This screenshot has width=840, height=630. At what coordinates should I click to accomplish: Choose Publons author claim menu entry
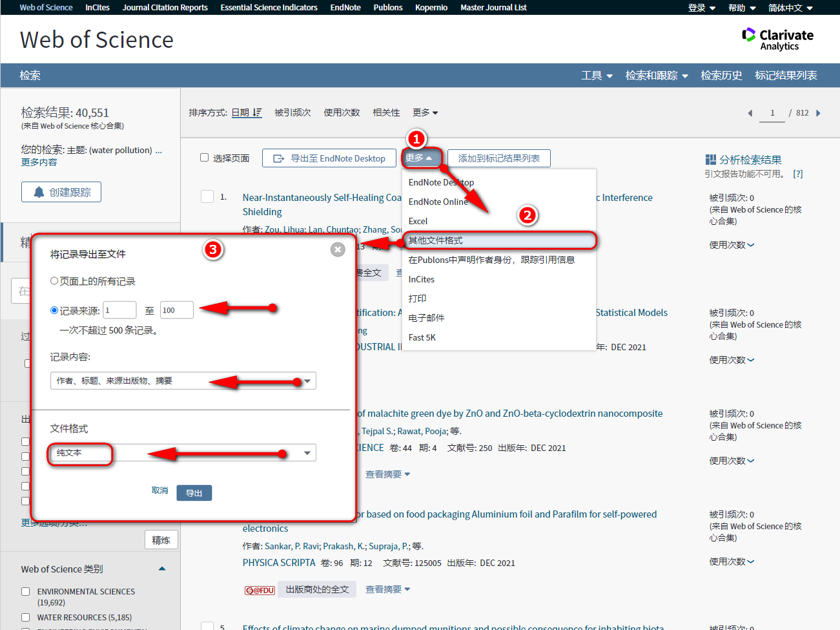[491, 260]
